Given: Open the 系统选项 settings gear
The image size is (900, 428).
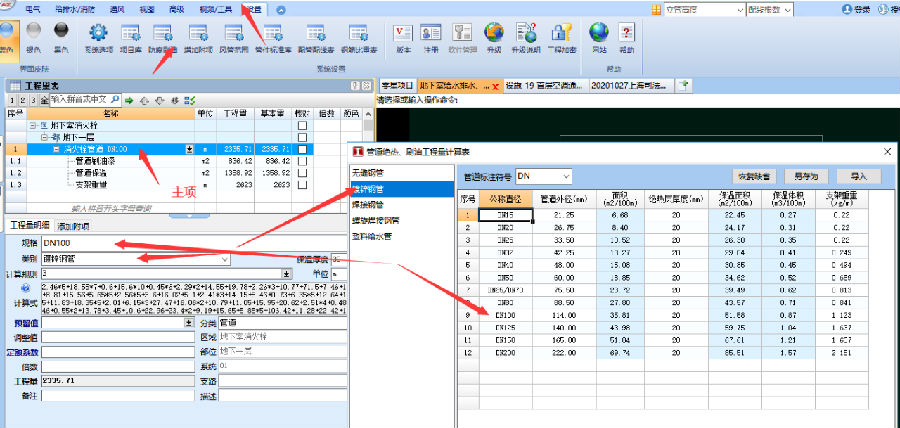Looking at the screenshot, I should click(x=98, y=40).
